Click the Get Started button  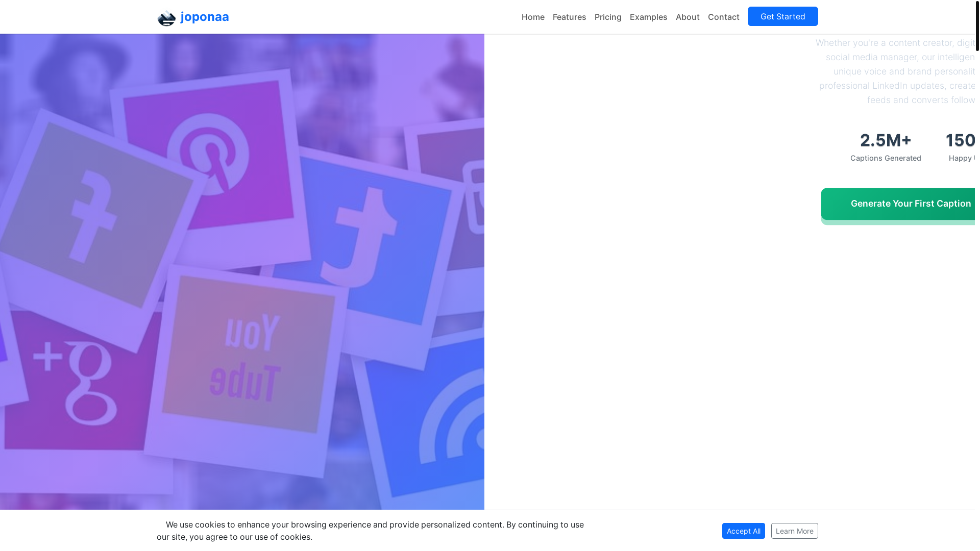tap(782, 16)
